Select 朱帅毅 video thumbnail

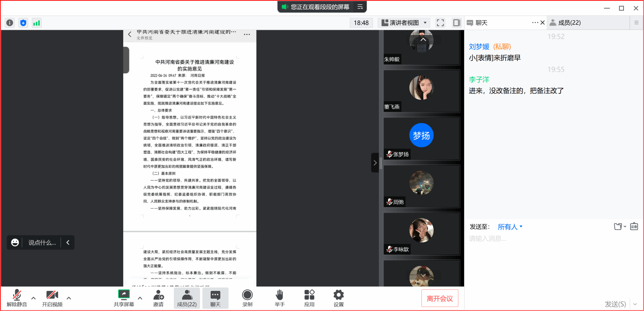pyautogui.click(x=422, y=48)
